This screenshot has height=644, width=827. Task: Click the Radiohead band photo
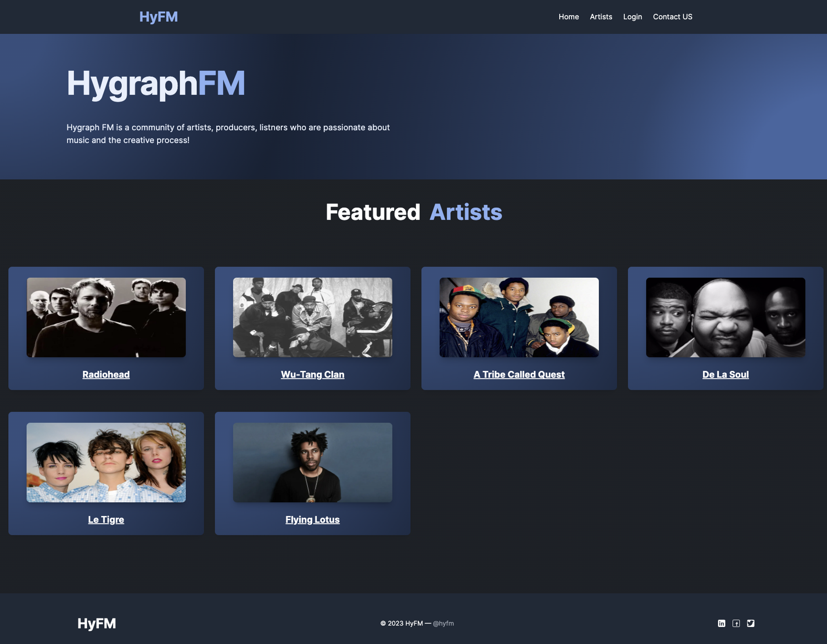tap(106, 317)
